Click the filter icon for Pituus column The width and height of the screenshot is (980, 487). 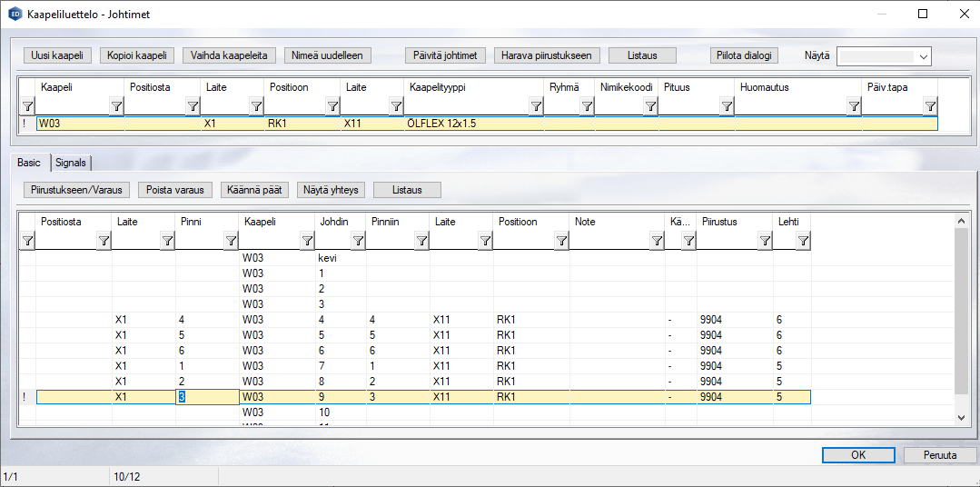point(727,107)
